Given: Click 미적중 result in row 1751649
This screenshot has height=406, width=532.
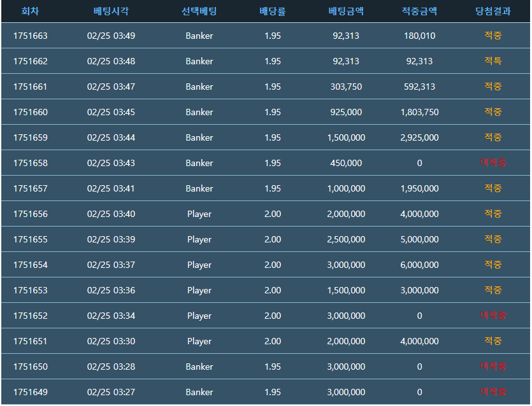Looking at the screenshot, I should (x=493, y=392).
